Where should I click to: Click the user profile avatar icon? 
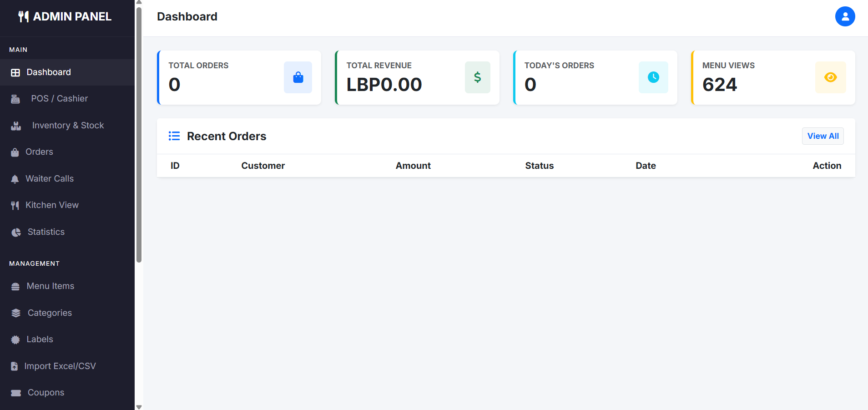tap(845, 16)
